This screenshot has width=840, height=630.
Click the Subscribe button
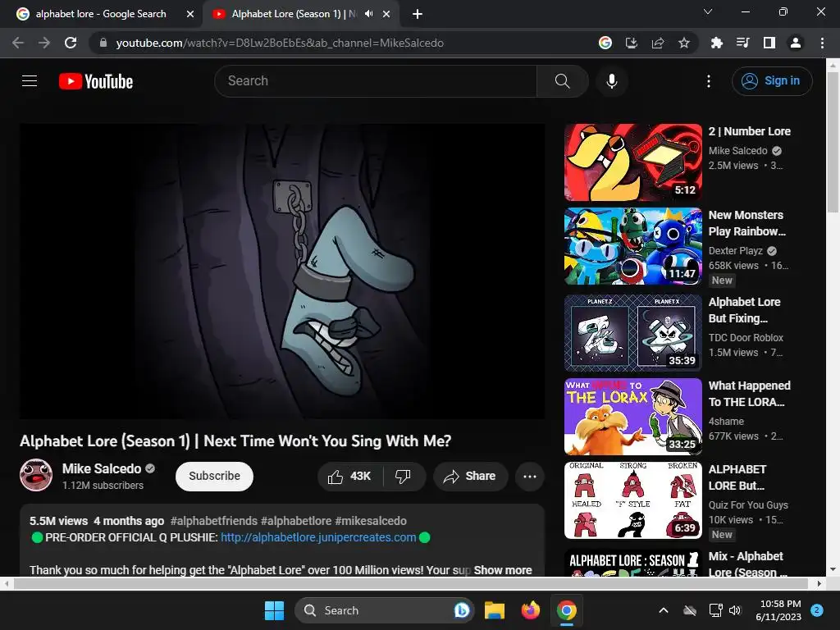214,477
